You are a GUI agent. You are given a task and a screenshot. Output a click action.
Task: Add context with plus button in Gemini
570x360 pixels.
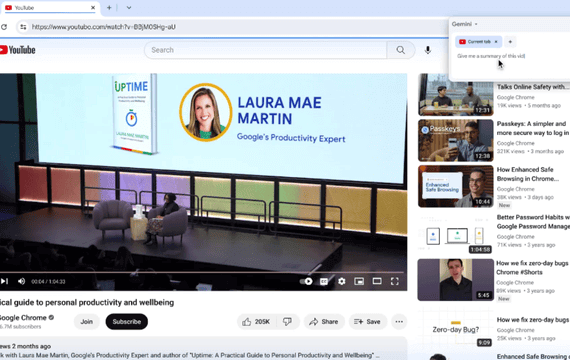(x=510, y=42)
